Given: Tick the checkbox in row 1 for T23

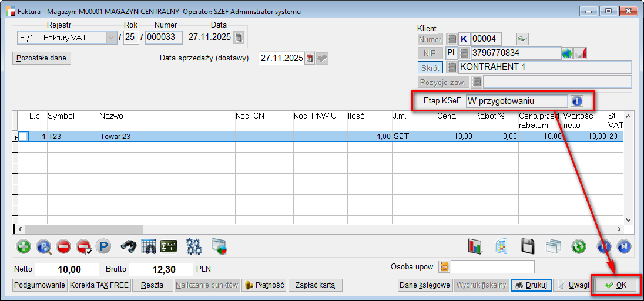Looking at the screenshot, I should [x=23, y=136].
